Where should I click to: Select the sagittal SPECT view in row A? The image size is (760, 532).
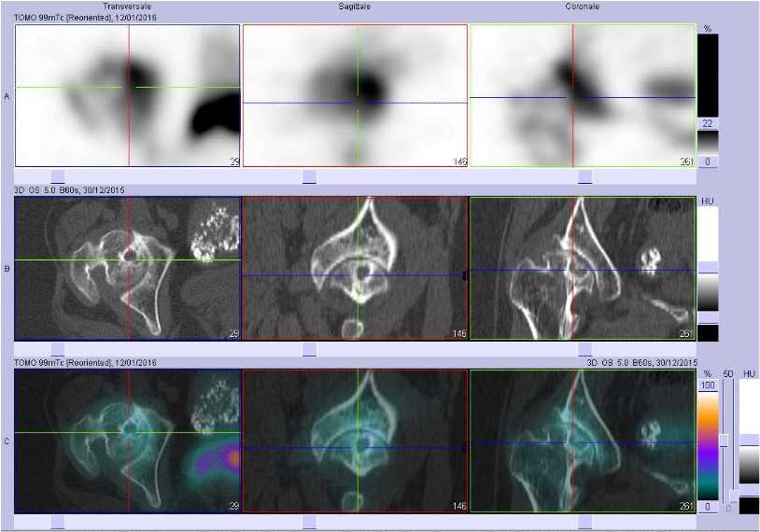[355, 95]
